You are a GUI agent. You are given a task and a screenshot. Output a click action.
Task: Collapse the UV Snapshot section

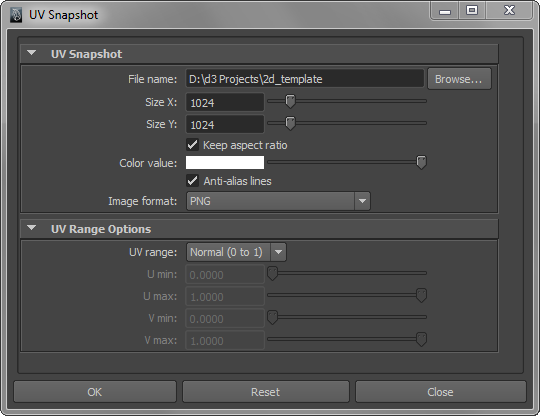[32, 53]
